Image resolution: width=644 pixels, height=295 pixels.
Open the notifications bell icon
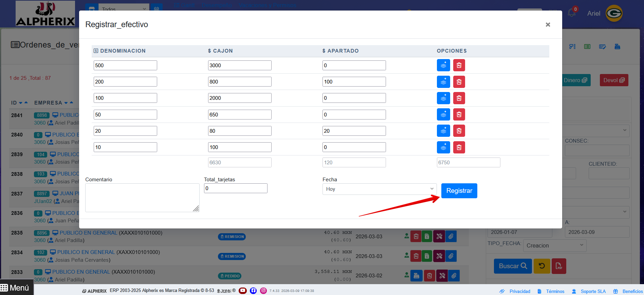[x=572, y=13]
